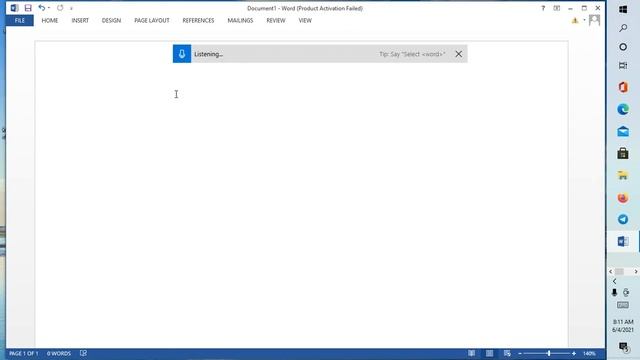Launch Microsoft Edge from taskbar
Screen dimensions: 640x360
click(x=623, y=109)
